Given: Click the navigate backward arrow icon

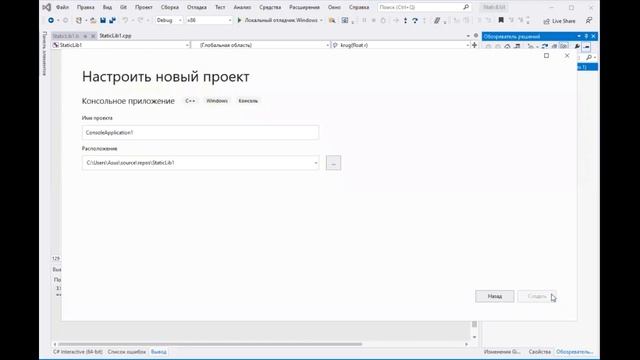Looking at the screenshot, I should pyautogui.click(x=51, y=20).
